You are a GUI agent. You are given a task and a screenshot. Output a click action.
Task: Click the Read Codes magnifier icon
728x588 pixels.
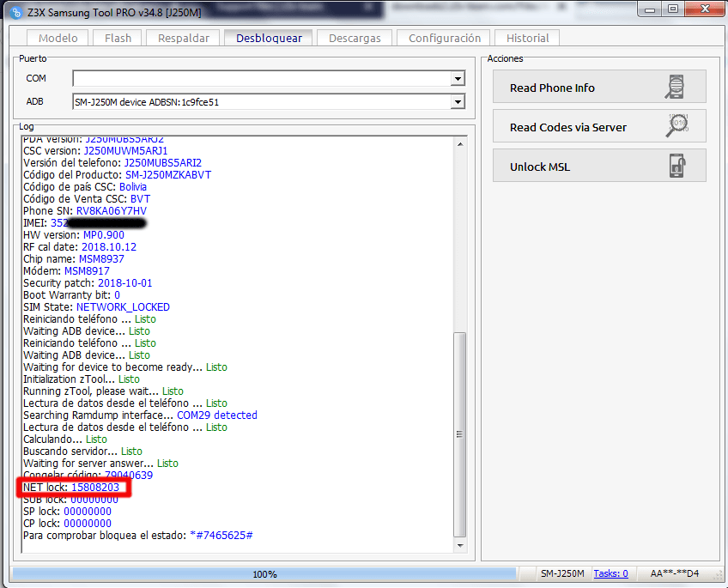677,126
